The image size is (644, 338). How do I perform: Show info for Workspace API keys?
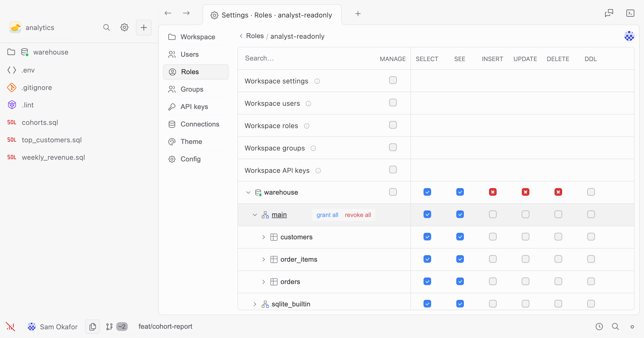tap(318, 171)
